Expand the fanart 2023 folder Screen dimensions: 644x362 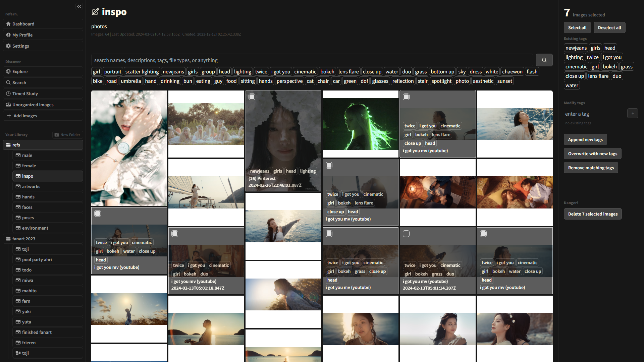(x=23, y=239)
